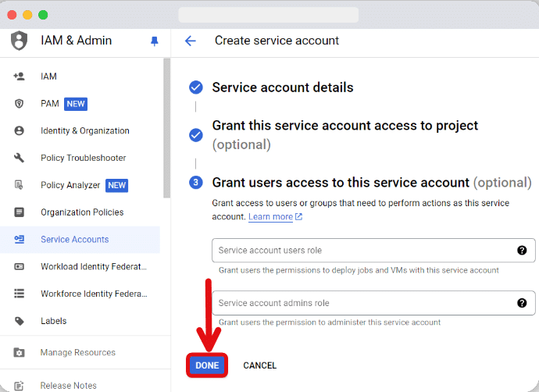Click the external link icon beside Learn more
Image resolution: width=539 pixels, height=392 pixels.
pos(298,217)
